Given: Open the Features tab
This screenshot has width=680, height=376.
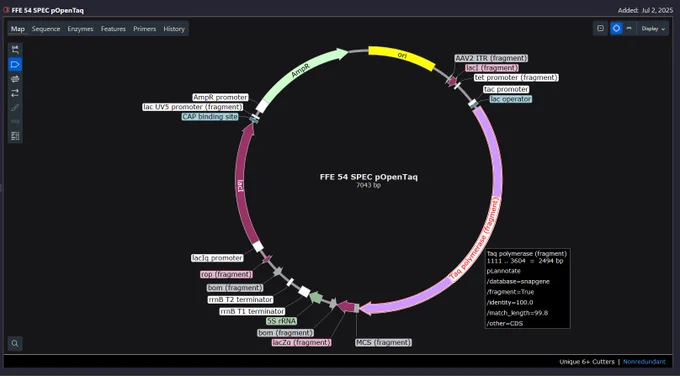Looking at the screenshot, I should pos(113,29).
